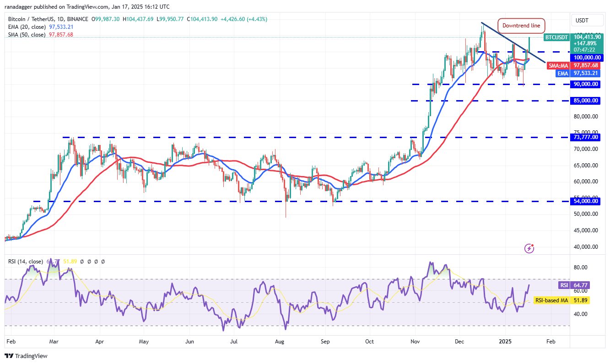Click 40.00 on the RSI scale

580,314
